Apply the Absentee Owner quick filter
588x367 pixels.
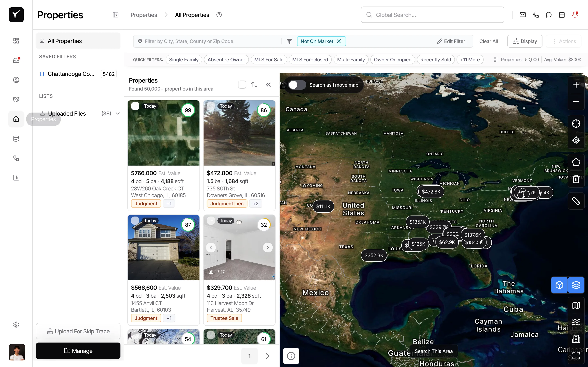click(226, 60)
